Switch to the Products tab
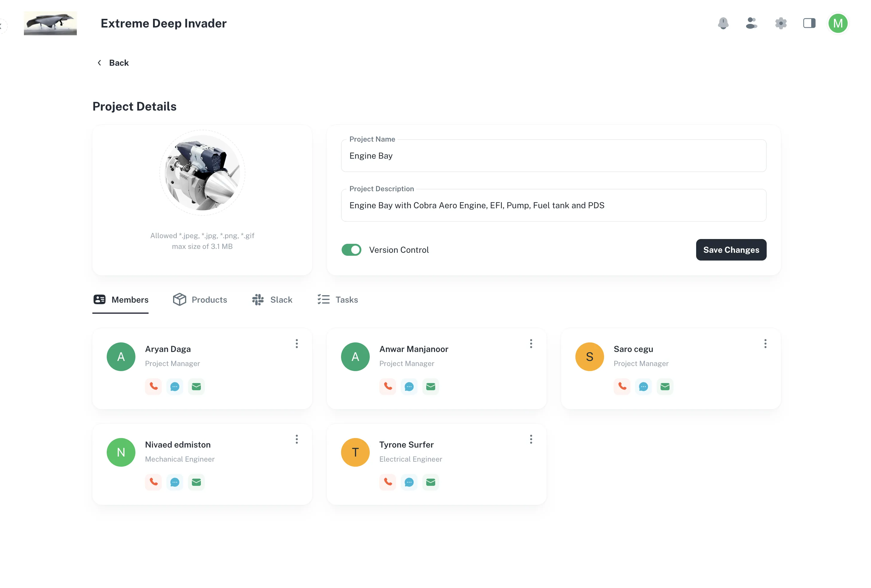This screenshot has height=588, width=871. click(x=200, y=299)
